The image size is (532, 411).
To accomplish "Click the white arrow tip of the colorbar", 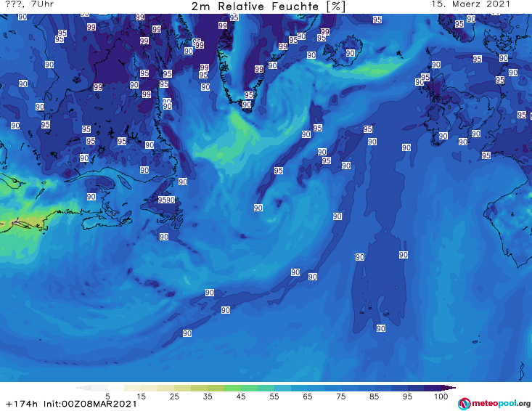I will tap(84, 388).
